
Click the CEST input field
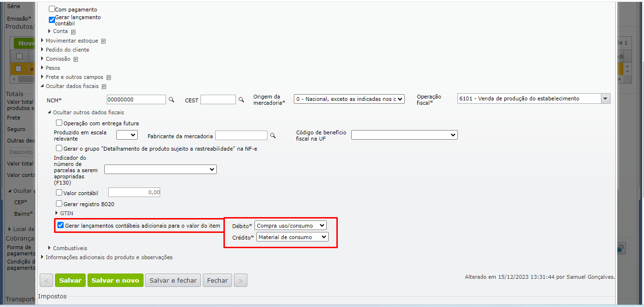point(218,99)
